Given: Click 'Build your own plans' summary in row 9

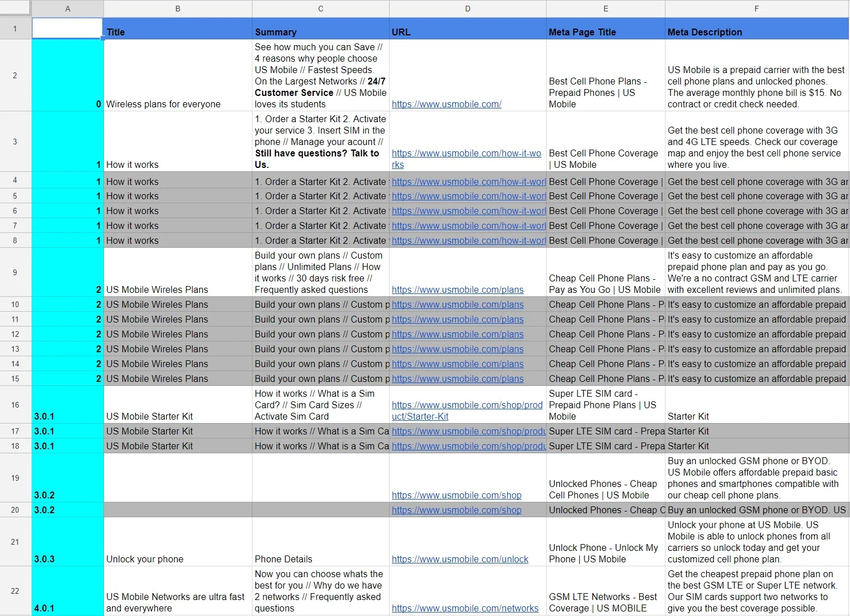Looking at the screenshot, I should (320, 272).
